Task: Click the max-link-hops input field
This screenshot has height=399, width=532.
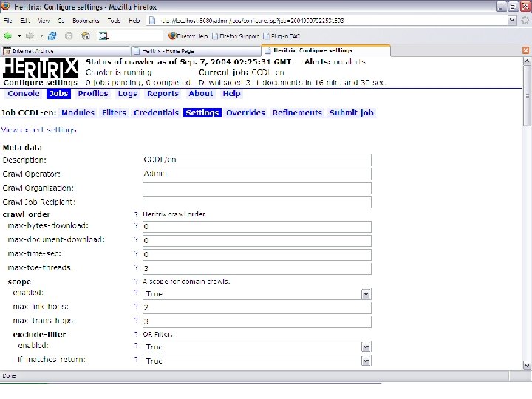Action: point(257,307)
